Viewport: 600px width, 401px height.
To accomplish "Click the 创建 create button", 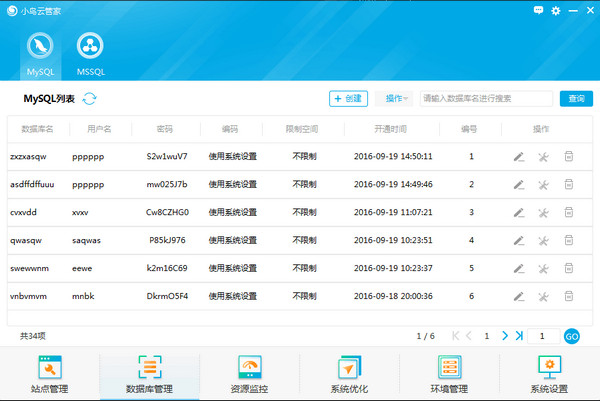I will [349, 98].
